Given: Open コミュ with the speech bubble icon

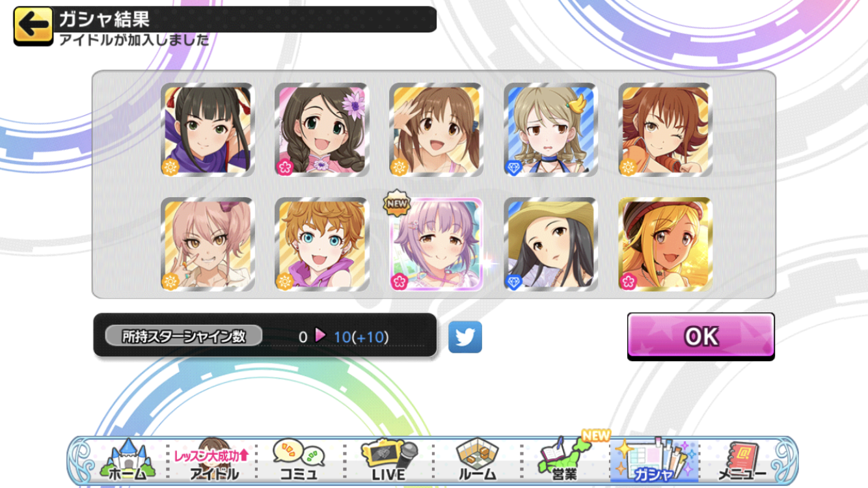Looking at the screenshot, I should click(x=298, y=460).
